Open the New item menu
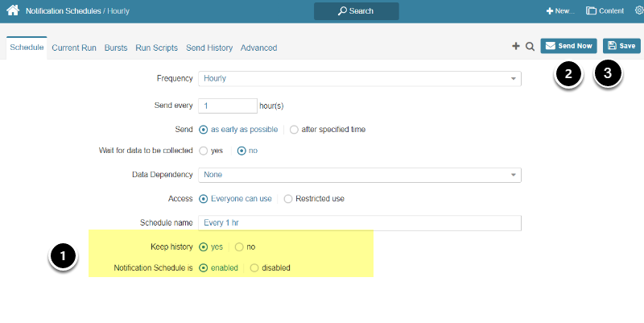Screen dimensions: 644x323 tap(560, 11)
